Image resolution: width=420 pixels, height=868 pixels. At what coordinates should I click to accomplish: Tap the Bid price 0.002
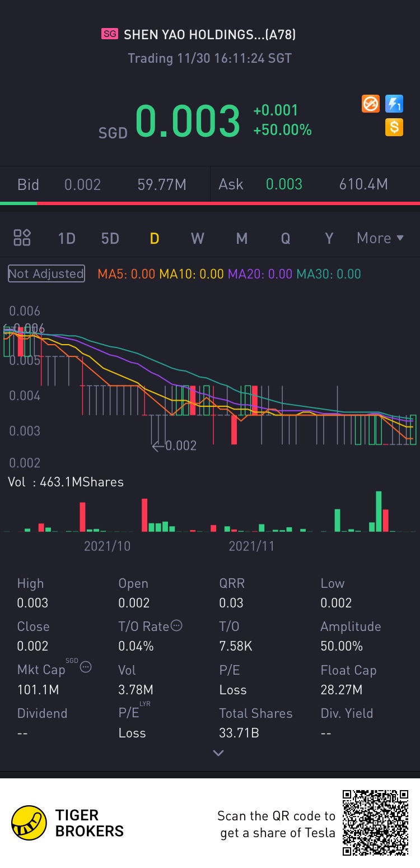[x=83, y=184]
